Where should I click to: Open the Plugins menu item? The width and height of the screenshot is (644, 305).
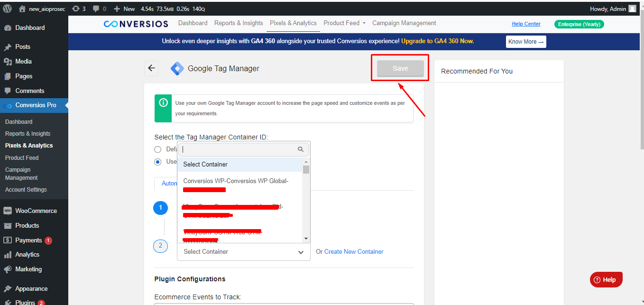25,302
